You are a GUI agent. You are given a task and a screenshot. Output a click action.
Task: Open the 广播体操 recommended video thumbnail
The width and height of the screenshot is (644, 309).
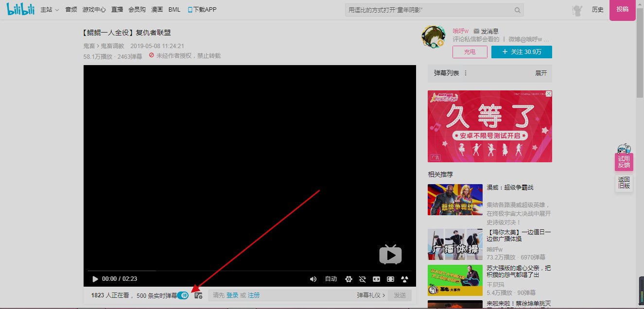click(455, 244)
